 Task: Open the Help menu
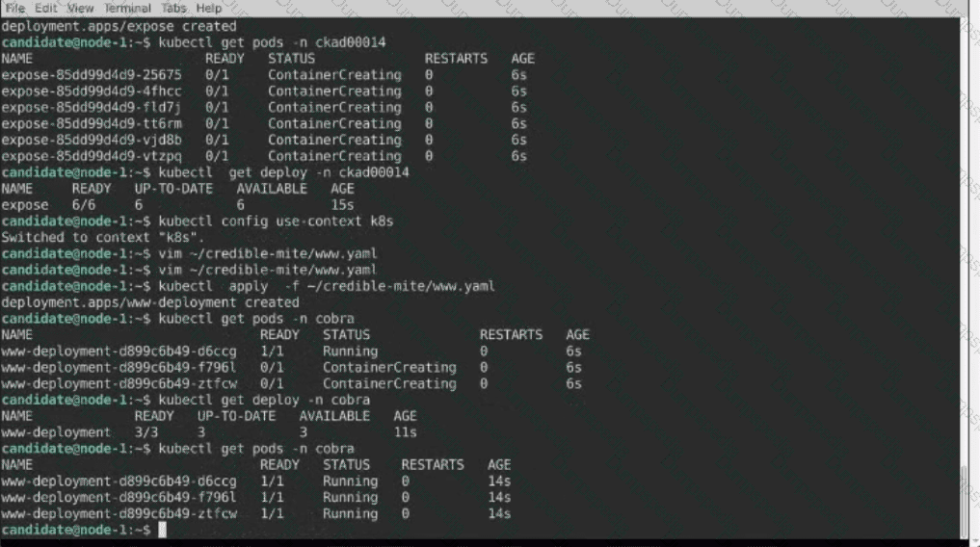[x=209, y=8]
